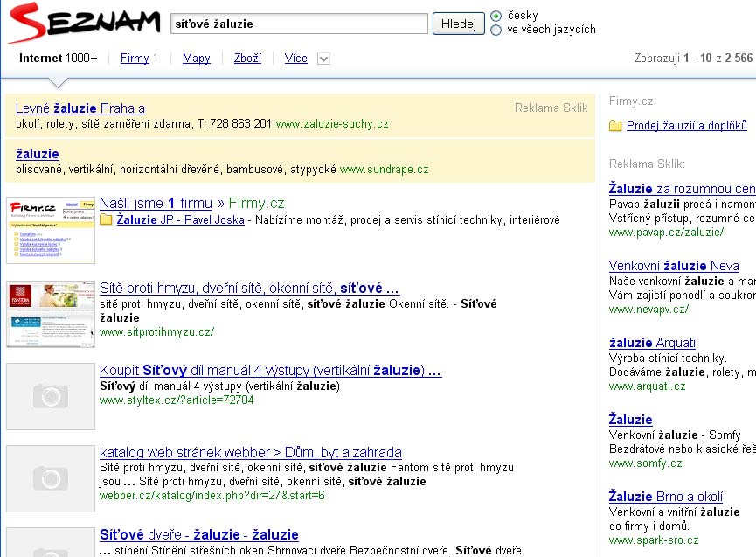Open Venkovní žaluzie Neva ad
This screenshot has width=756, height=557.
[x=674, y=266]
